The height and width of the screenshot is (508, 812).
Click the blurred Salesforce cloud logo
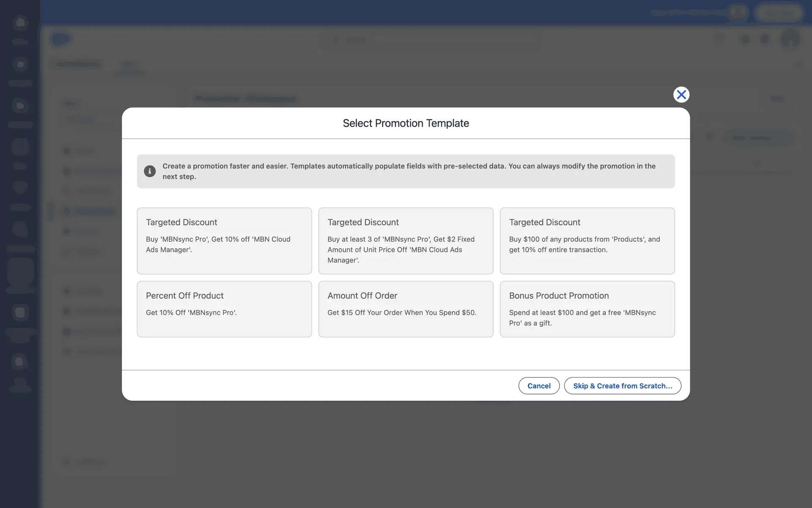[x=60, y=39]
